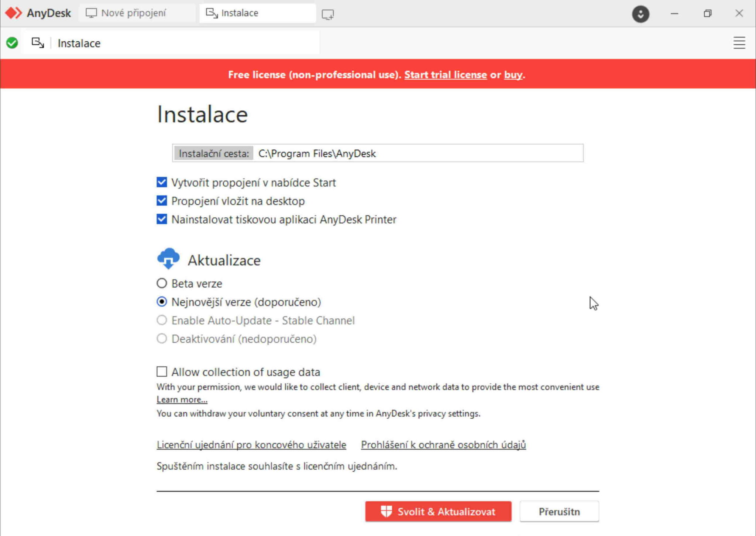Screen dimensions: 756x536
Task: Click the blue cloud Aktualizace icon
Action: coord(168,259)
